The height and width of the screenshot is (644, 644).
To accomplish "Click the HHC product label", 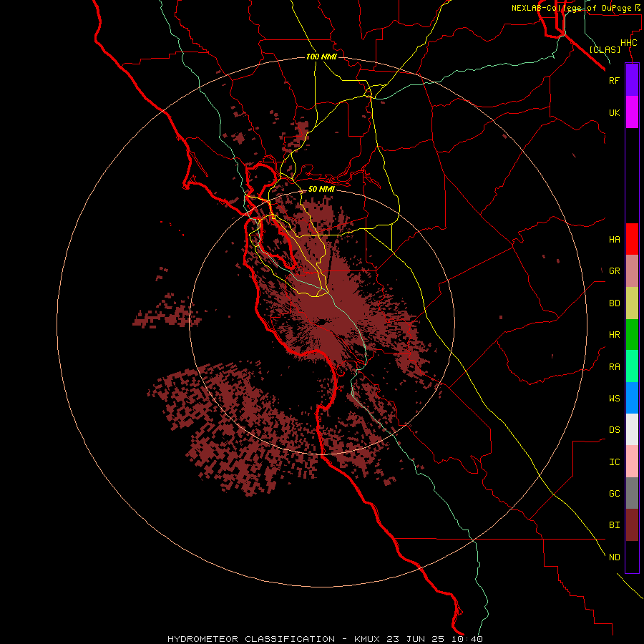I will 628,43.
